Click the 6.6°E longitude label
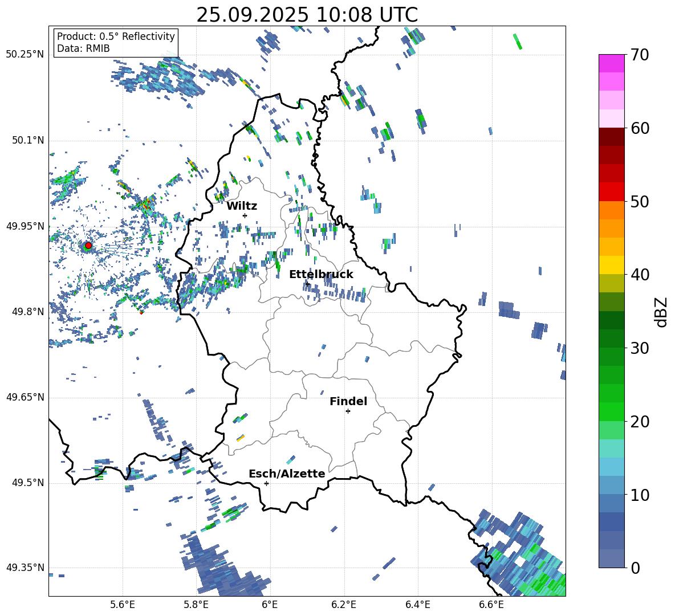The height and width of the screenshot is (616, 675). click(x=491, y=605)
